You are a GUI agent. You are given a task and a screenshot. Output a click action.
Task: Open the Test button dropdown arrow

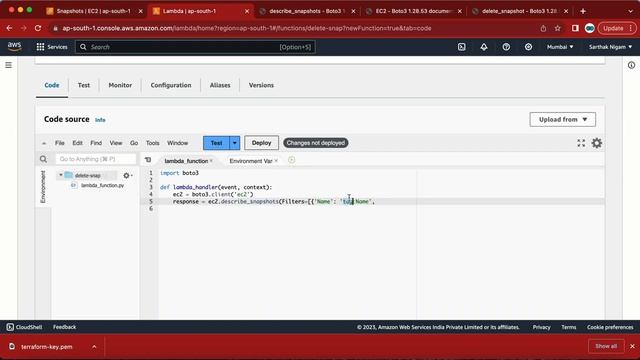tap(235, 143)
